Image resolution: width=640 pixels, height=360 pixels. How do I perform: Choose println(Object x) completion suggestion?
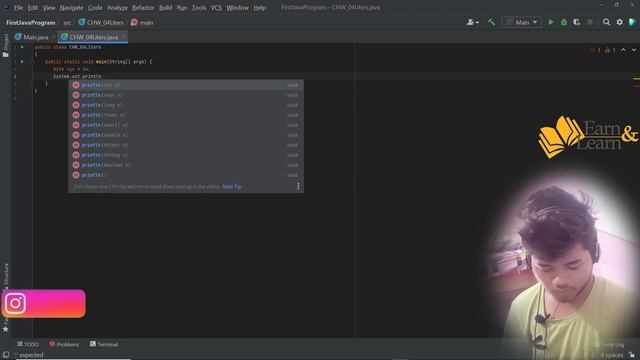point(186,145)
